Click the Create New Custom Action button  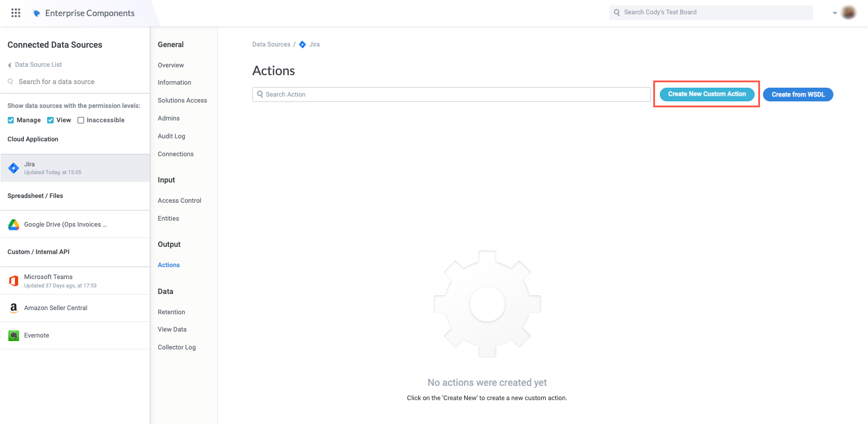pyautogui.click(x=706, y=94)
